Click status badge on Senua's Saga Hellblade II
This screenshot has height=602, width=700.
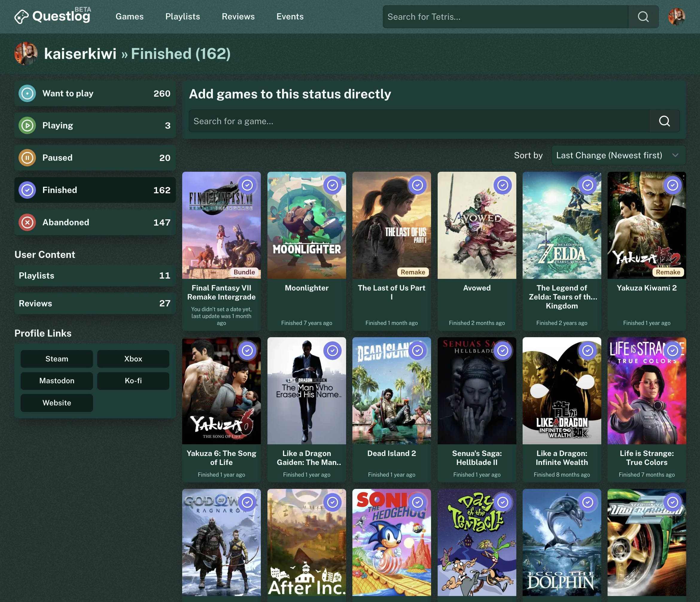503,351
